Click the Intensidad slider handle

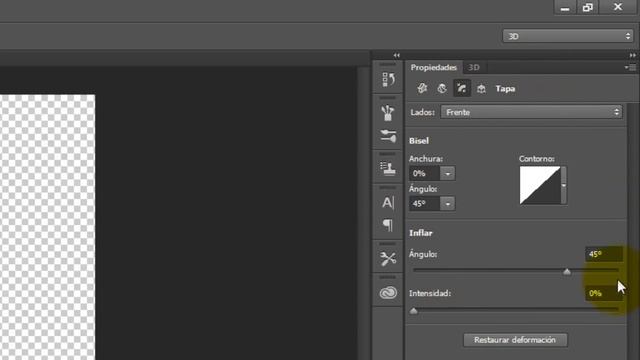[x=413, y=311]
